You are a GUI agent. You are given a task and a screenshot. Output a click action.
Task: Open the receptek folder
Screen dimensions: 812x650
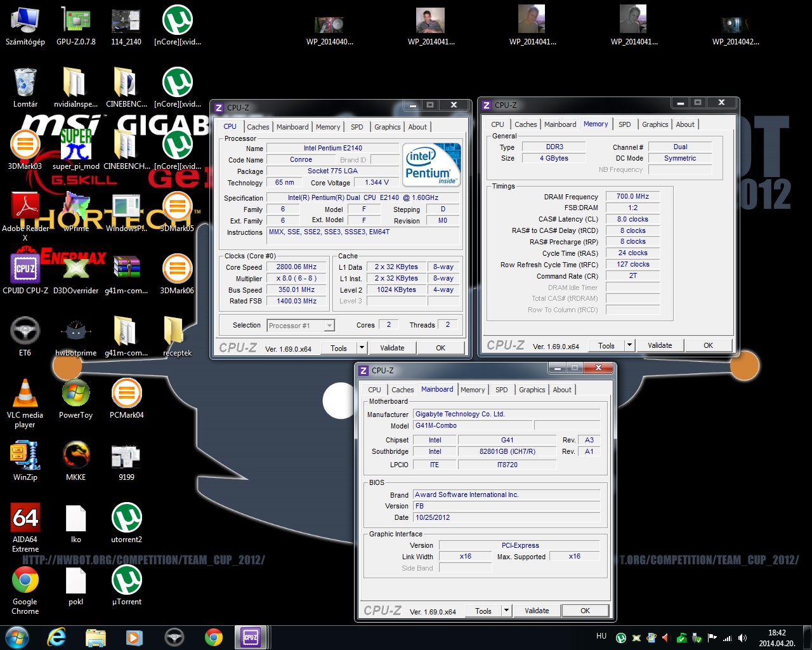177,337
